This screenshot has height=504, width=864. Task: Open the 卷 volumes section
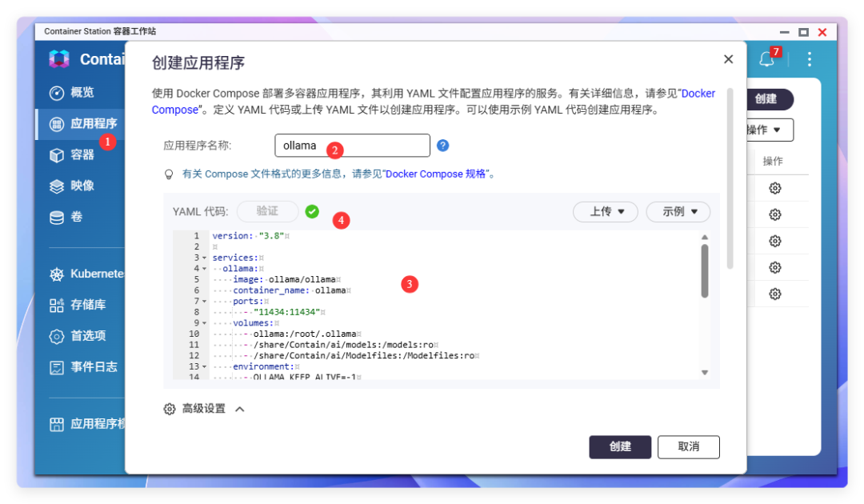tap(66, 217)
